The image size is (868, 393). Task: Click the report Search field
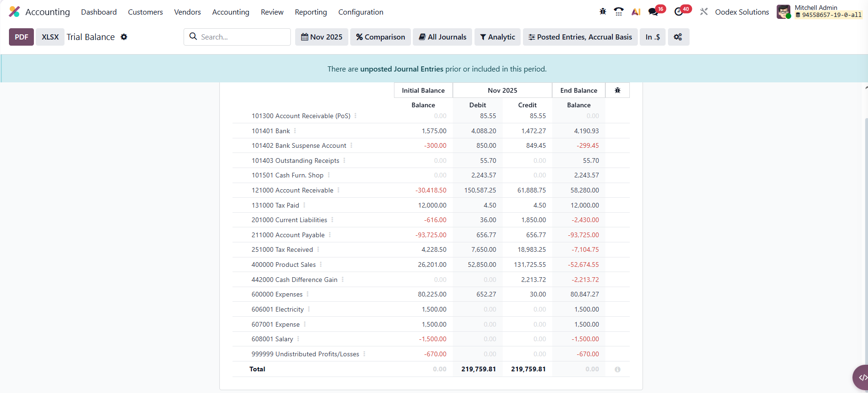(242, 37)
